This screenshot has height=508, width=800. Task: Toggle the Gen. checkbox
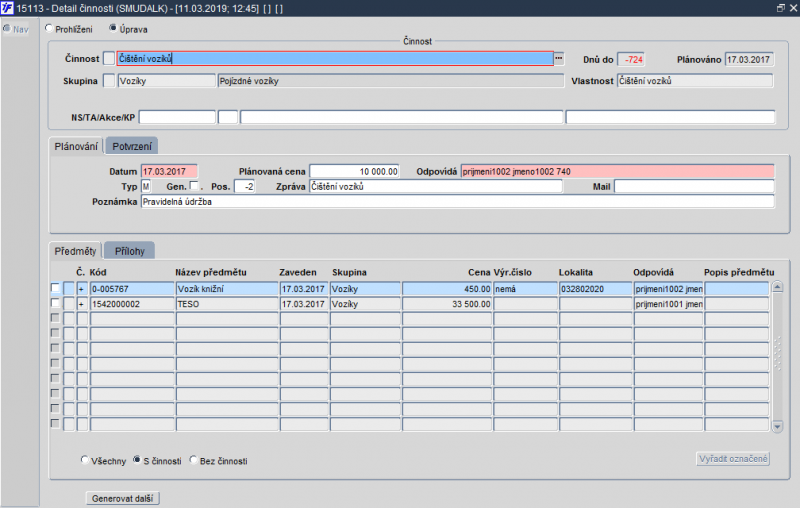(x=194, y=186)
